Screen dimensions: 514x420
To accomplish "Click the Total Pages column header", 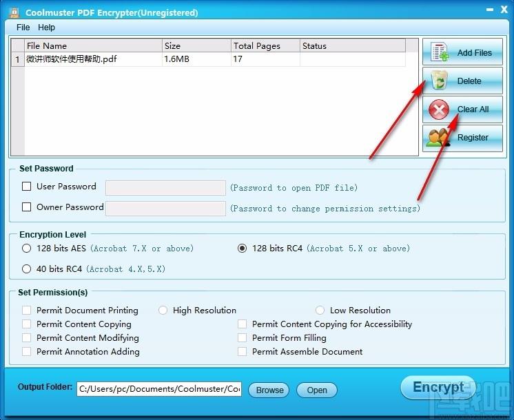I will [x=265, y=46].
